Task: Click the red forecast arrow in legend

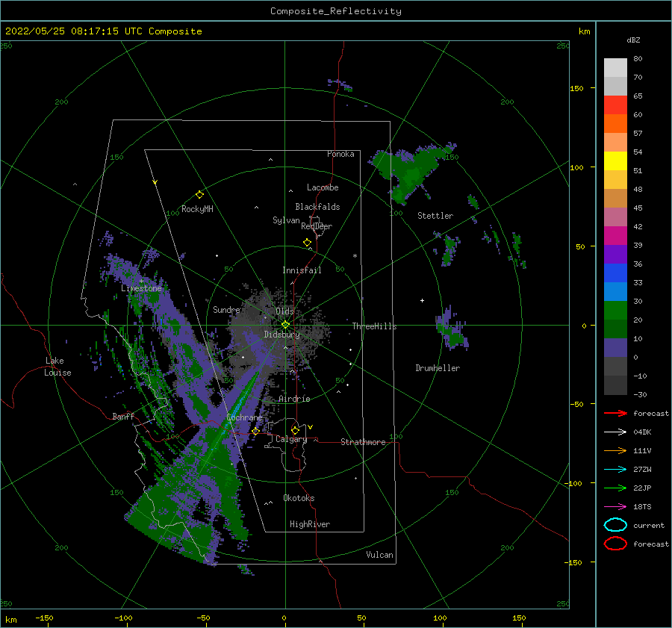Action: [615, 413]
